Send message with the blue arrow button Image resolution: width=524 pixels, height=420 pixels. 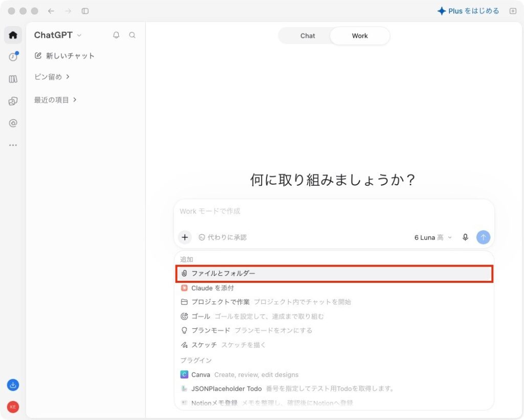pyautogui.click(x=483, y=237)
